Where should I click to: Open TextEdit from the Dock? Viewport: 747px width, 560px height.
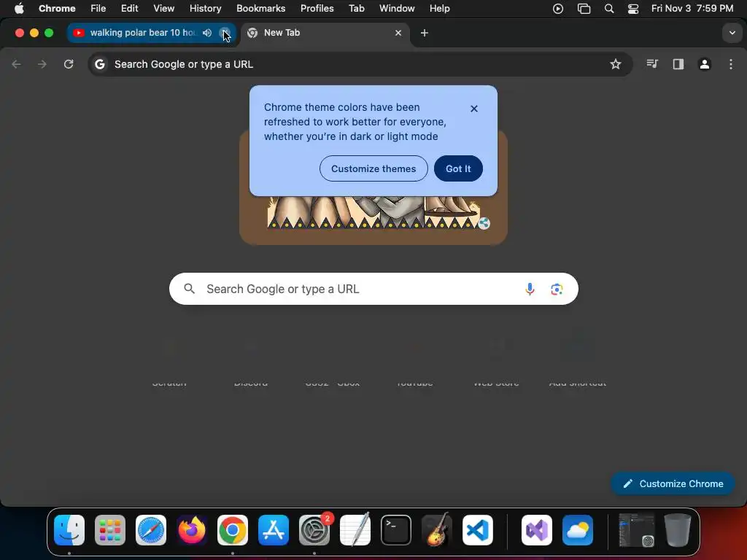pos(355,529)
